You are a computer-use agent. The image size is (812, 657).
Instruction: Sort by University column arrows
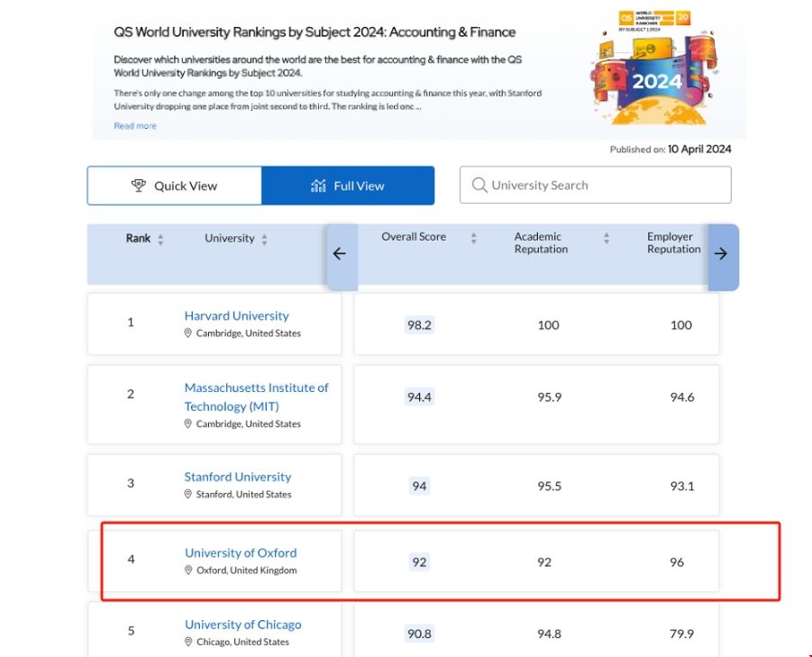pyautogui.click(x=264, y=240)
